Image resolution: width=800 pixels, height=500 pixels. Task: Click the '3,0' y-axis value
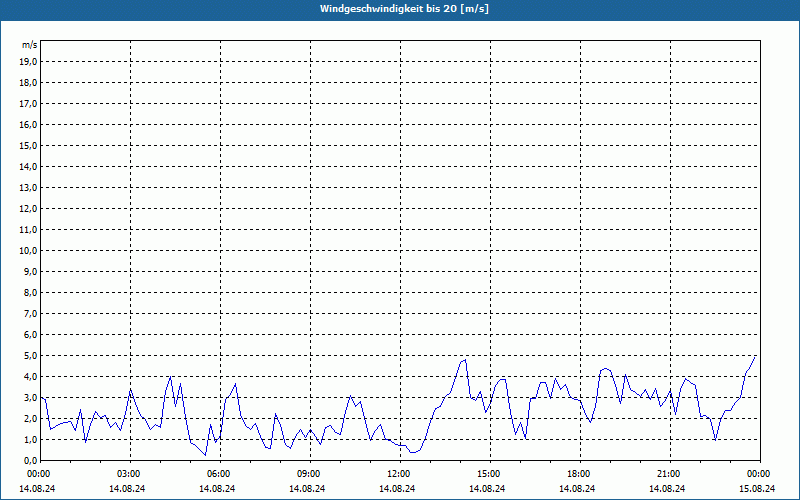30,397
